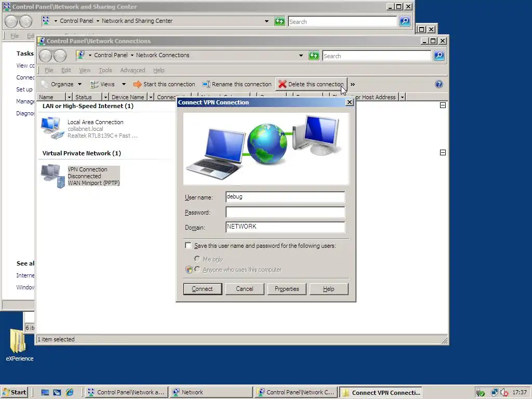Click Connect in the VPN dialog
The image size is (532, 399).
point(203,289)
